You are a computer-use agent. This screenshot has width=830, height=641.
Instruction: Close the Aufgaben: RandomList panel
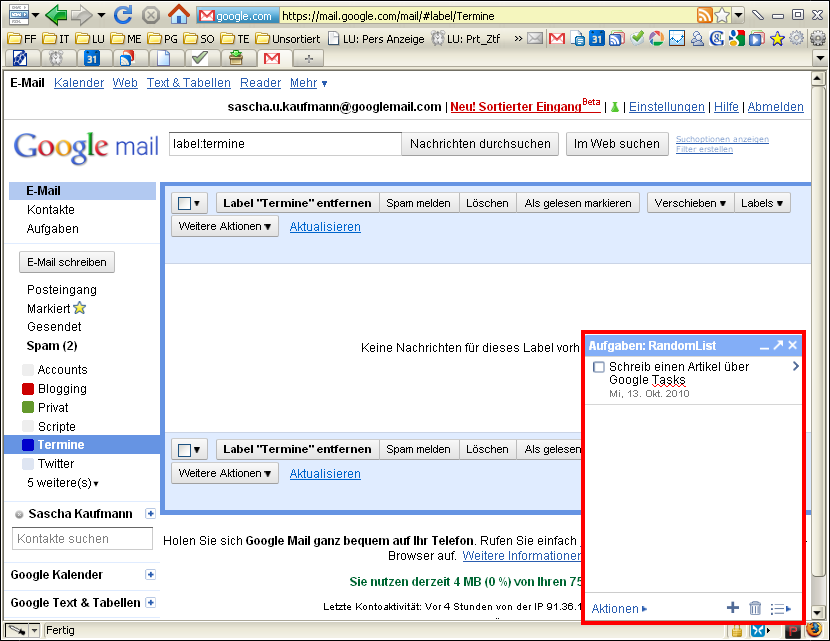[792, 345]
